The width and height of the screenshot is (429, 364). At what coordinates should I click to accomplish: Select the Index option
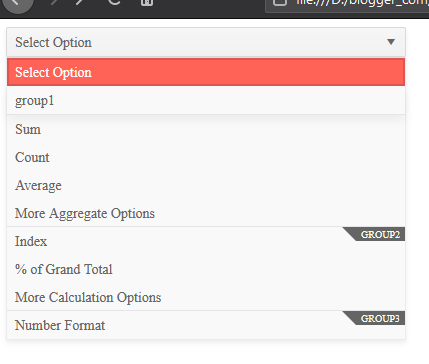click(206, 241)
